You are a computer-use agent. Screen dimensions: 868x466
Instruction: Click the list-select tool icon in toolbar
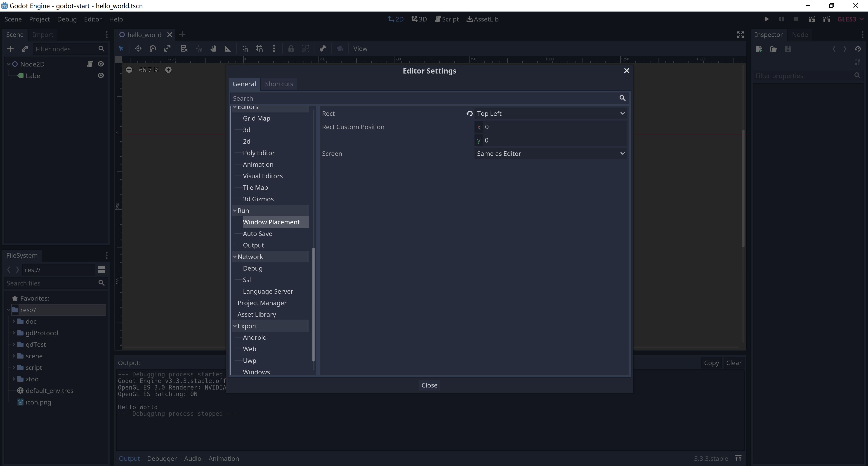(x=184, y=49)
